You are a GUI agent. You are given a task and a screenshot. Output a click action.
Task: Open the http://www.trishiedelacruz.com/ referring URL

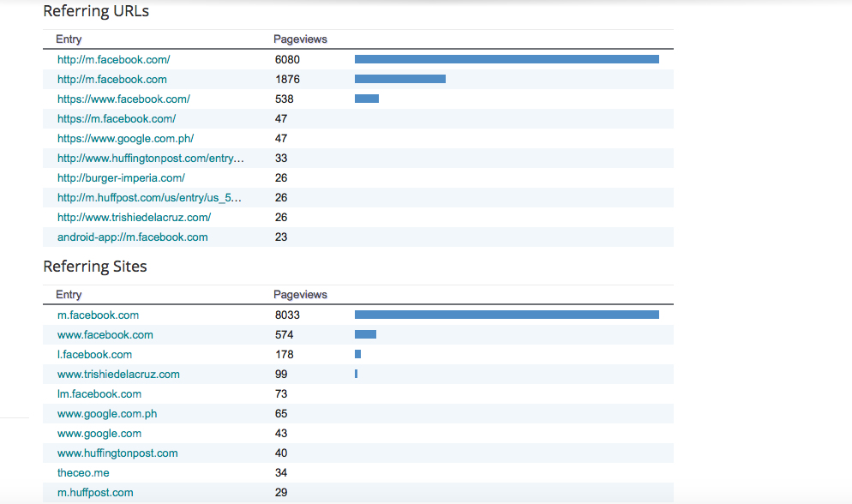click(x=135, y=217)
